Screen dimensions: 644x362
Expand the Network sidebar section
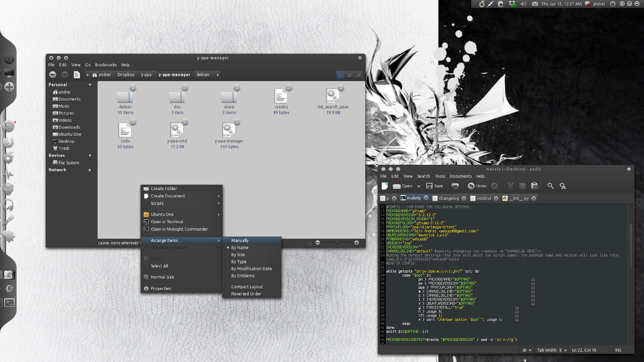pos(90,170)
